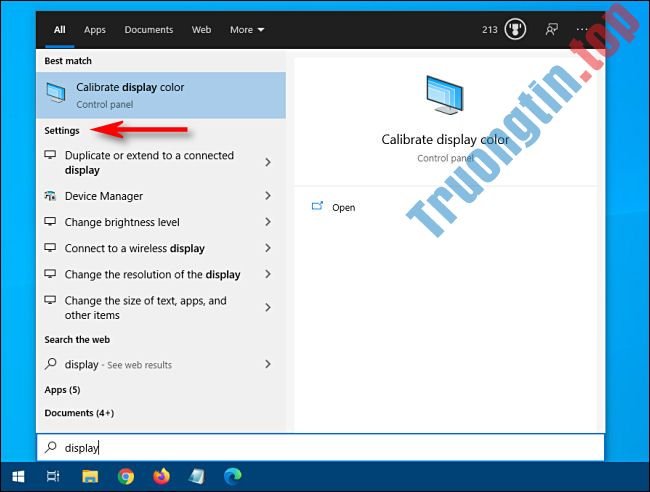
Task: Select the All search tab
Action: click(x=60, y=30)
